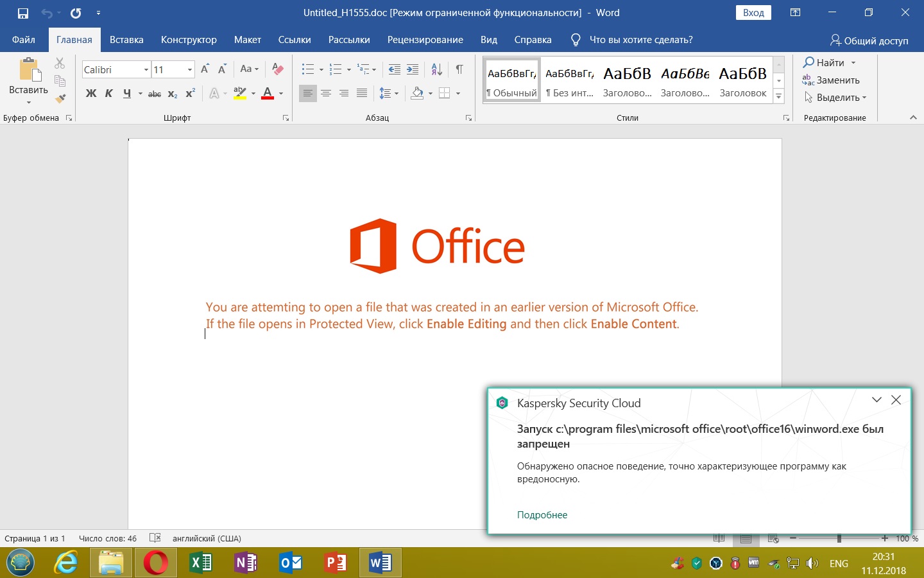The width and height of the screenshot is (924, 578).
Task: Open the font size 11 dropdown
Action: (x=190, y=69)
